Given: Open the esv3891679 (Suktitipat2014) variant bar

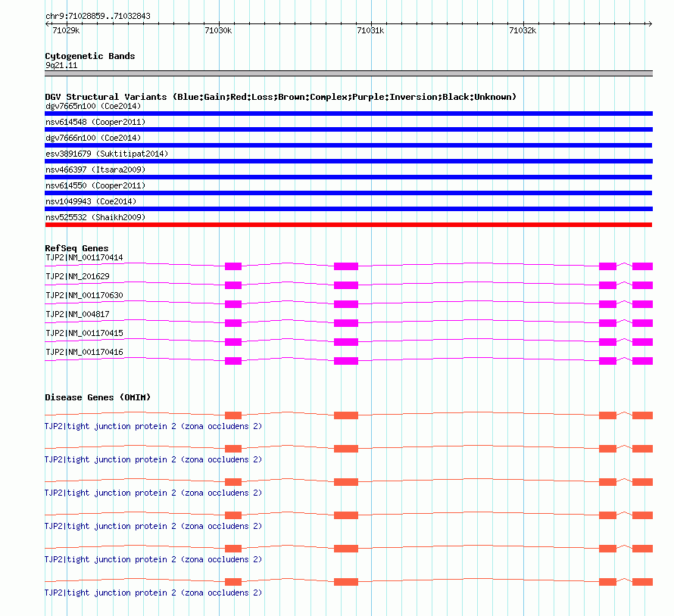Looking at the screenshot, I should [x=348, y=161].
